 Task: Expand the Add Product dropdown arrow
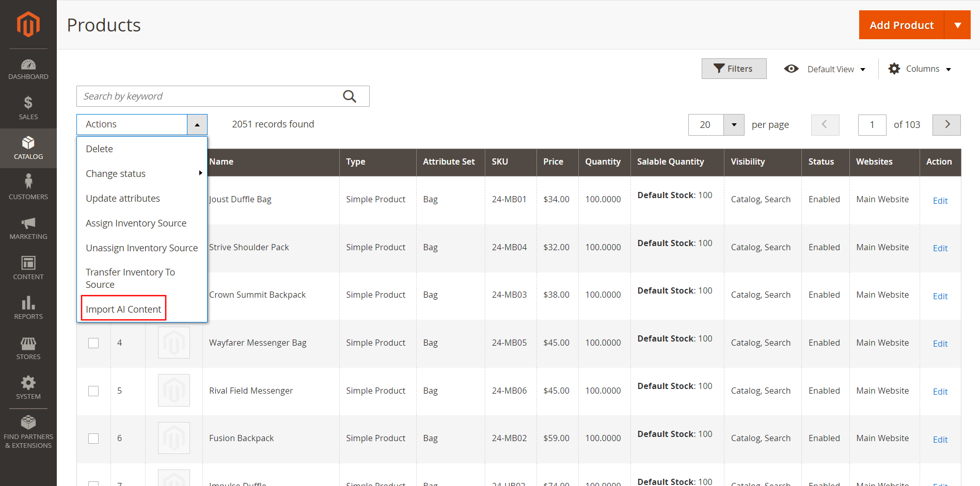[x=957, y=25]
